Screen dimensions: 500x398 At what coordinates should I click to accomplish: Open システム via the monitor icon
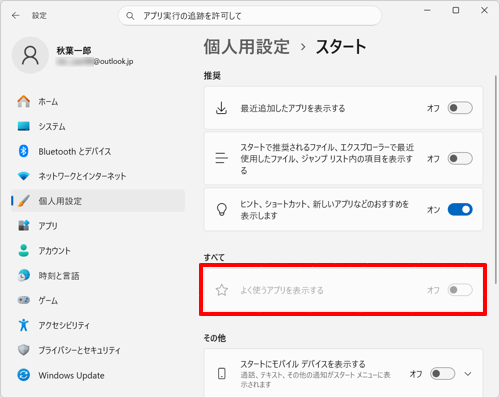coord(24,126)
